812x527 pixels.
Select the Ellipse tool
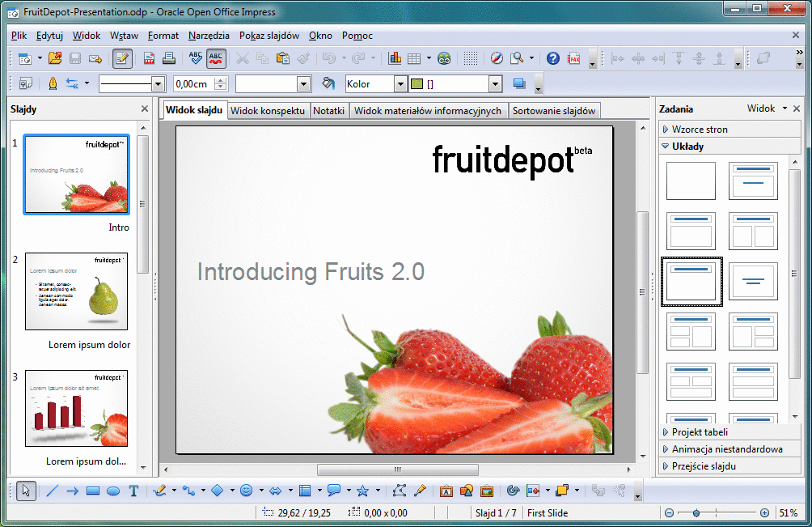(x=113, y=491)
